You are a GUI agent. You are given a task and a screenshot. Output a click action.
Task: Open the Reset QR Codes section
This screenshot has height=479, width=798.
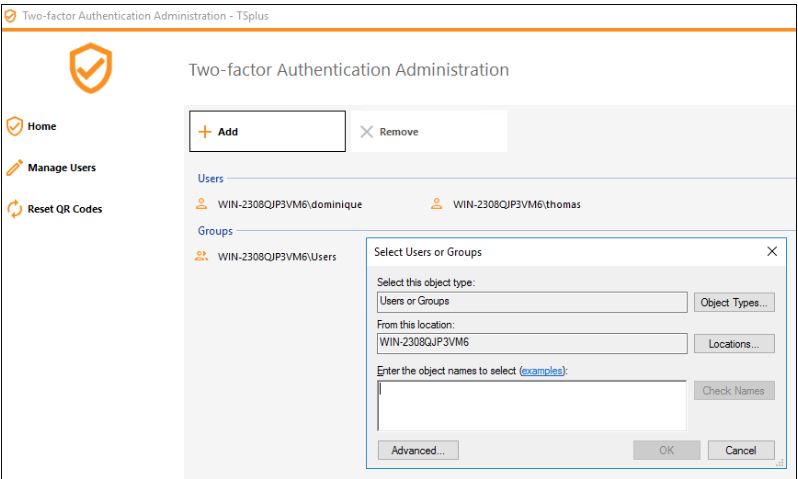pos(65,209)
